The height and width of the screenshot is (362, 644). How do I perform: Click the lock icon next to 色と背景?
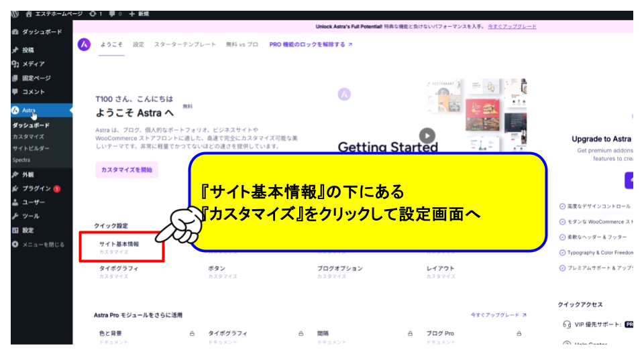click(193, 334)
